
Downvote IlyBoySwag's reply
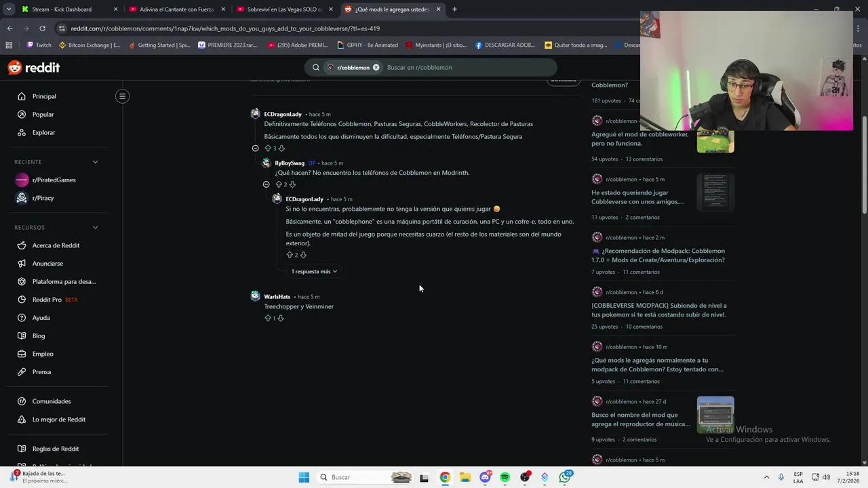[292, 184]
